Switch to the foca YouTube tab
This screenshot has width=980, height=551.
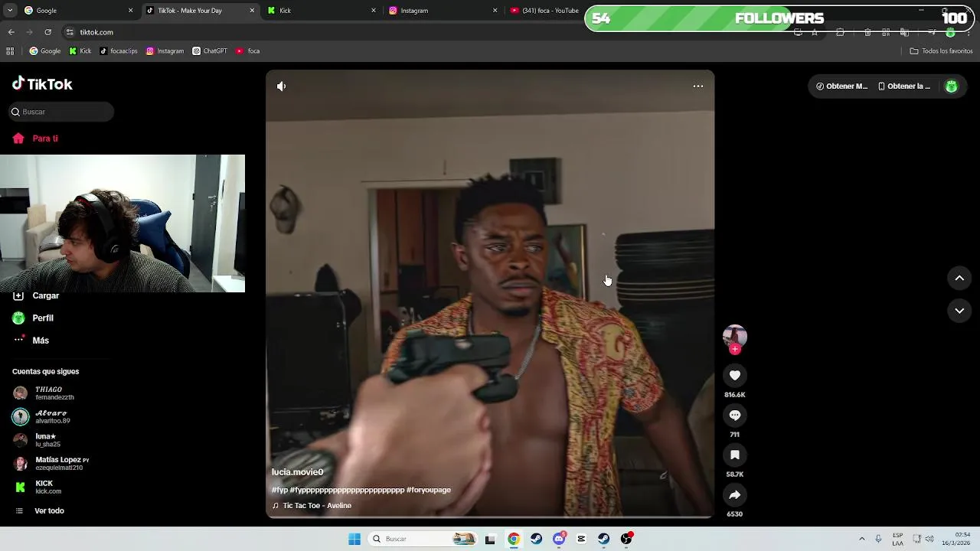point(545,11)
